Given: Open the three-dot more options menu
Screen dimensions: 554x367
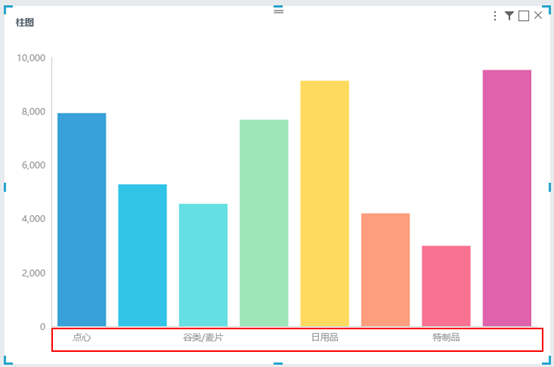Looking at the screenshot, I should click(495, 16).
